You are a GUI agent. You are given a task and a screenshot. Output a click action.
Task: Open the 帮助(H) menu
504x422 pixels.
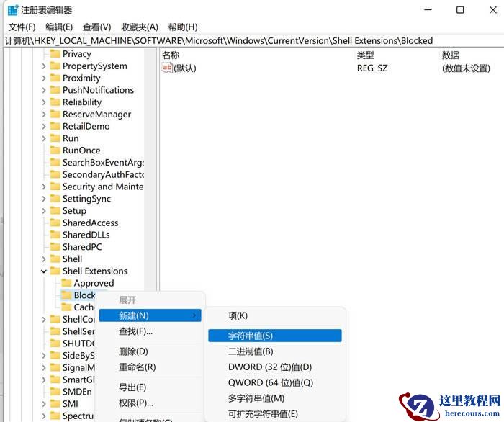[x=183, y=27]
